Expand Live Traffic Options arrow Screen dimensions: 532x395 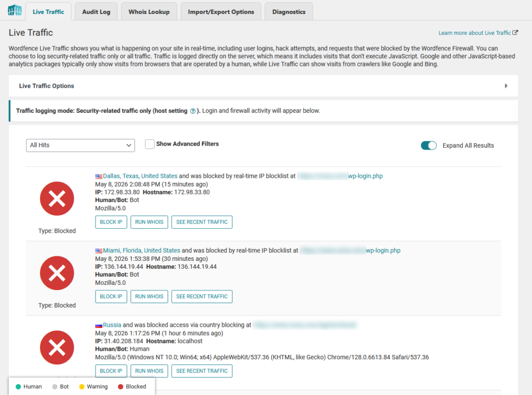[506, 86]
